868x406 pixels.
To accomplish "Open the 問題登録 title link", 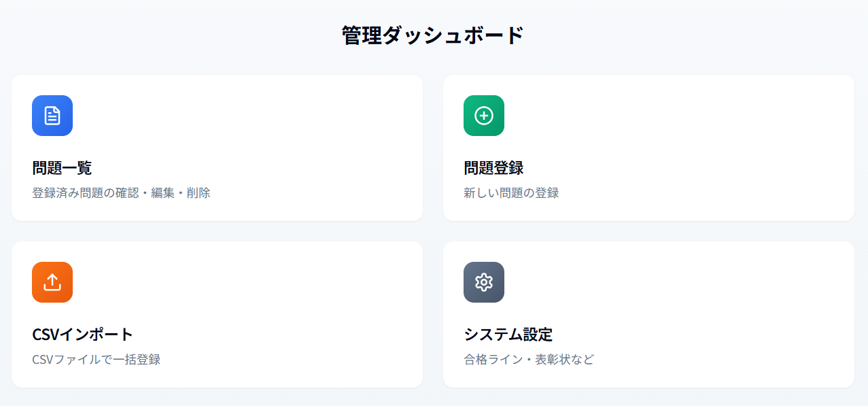I will 493,168.
